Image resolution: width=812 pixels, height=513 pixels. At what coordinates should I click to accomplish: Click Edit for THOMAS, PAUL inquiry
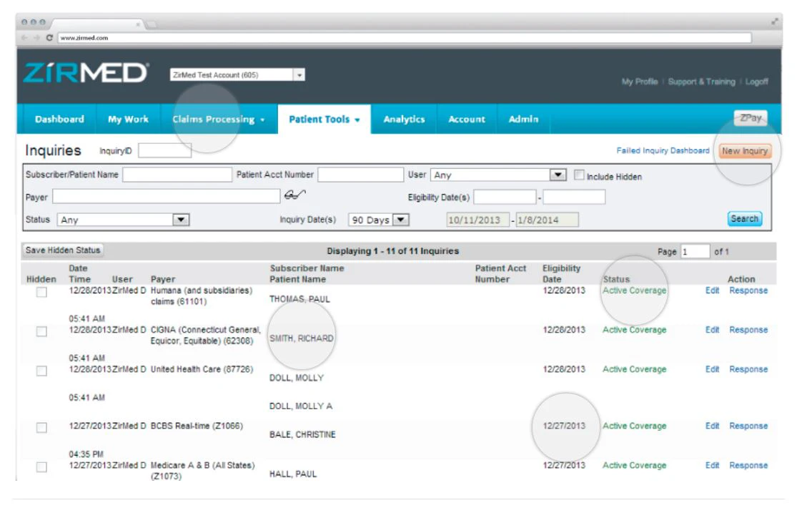712,290
